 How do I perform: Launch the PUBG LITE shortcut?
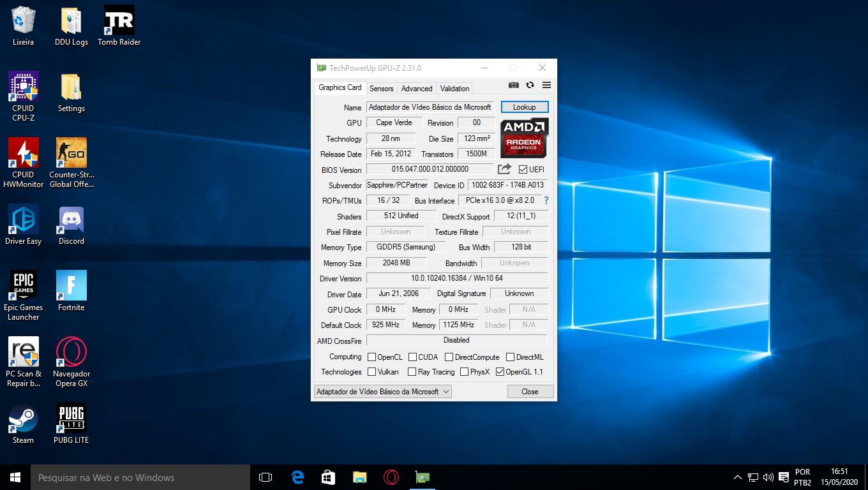[71, 424]
